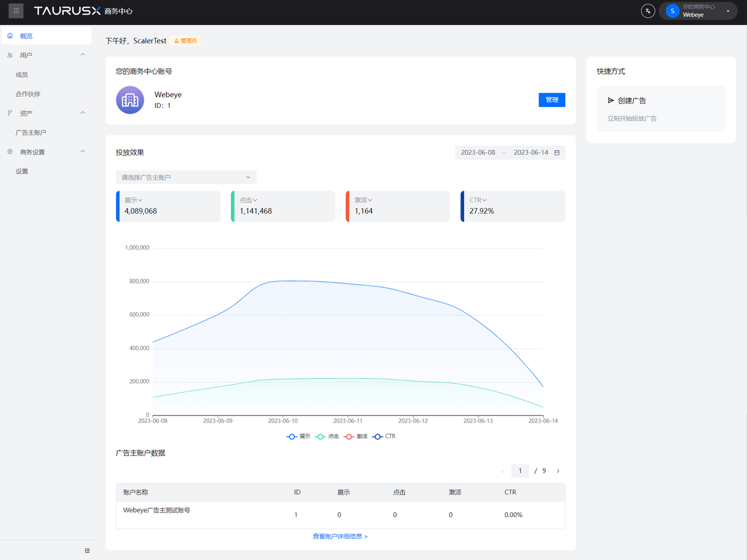747x560 pixels.
Task: Go to previous page of account table
Action: tap(502, 471)
